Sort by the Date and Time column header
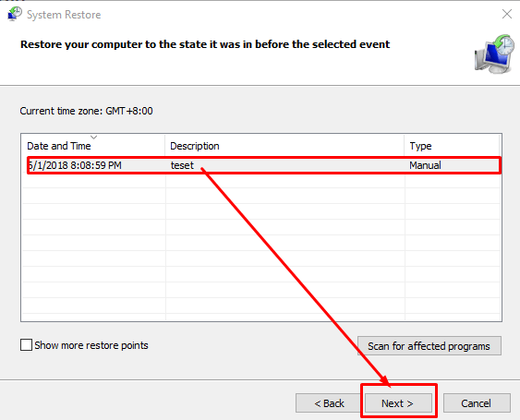Viewport: 520px width, 420px height. point(93,146)
